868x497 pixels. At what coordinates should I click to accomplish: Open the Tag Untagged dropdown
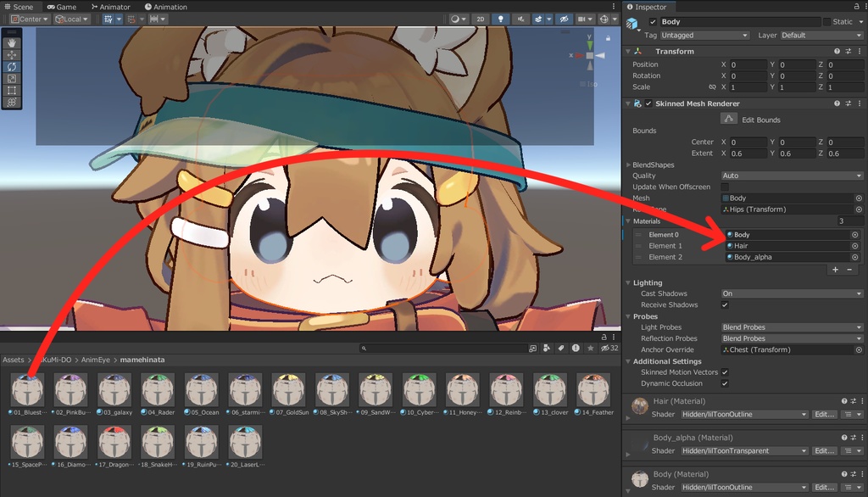(x=704, y=35)
